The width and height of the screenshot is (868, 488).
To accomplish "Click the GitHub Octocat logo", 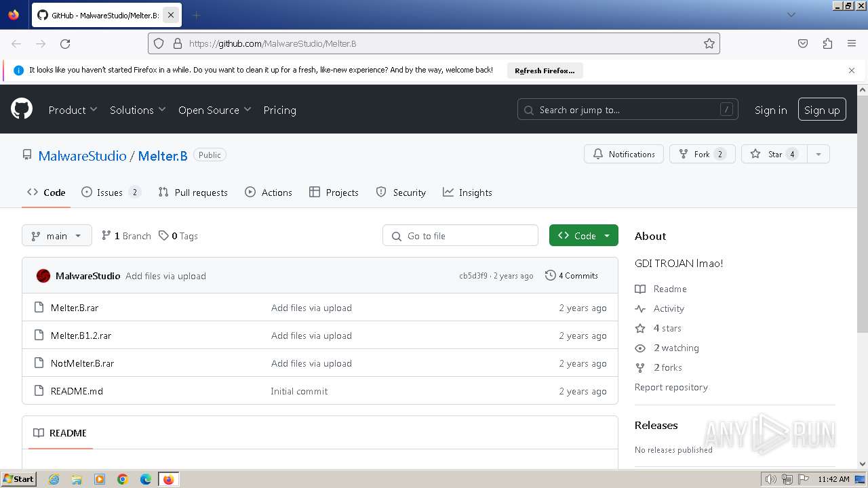I will point(22,108).
